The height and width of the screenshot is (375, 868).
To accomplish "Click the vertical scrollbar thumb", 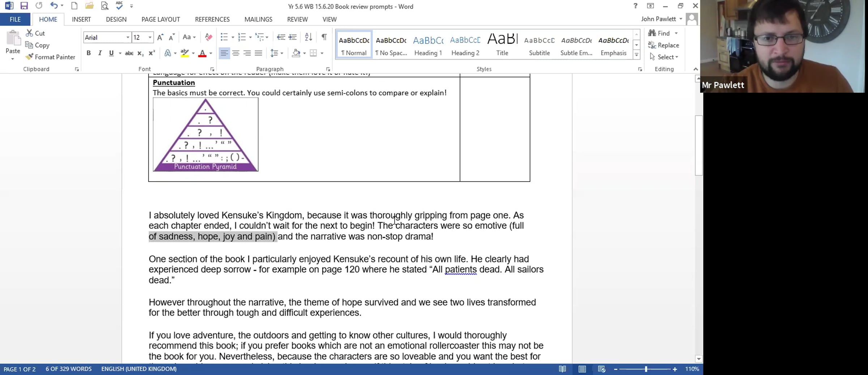I will tap(698, 146).
